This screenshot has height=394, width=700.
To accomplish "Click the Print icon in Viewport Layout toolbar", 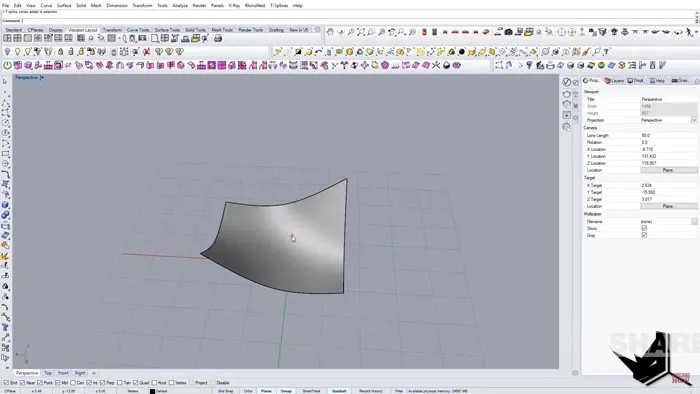I will pos(218,38).
